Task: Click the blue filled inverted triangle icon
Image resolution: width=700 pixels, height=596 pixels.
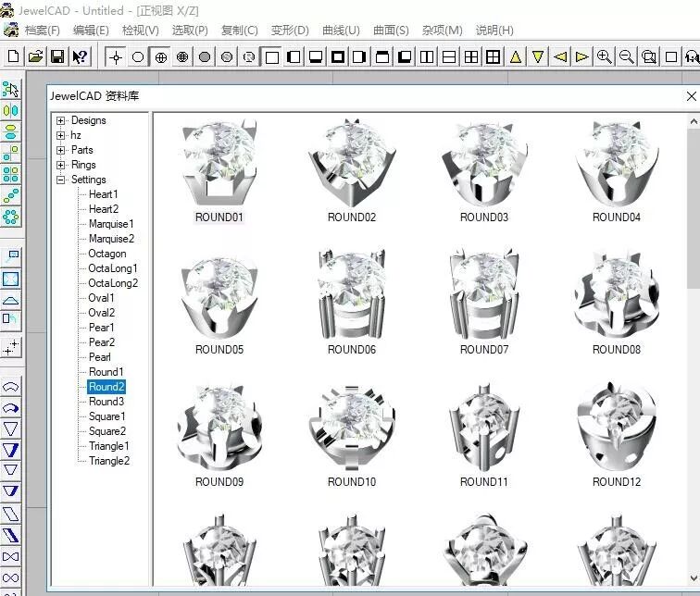Action: pyautogui.click(x=11, y=450)
